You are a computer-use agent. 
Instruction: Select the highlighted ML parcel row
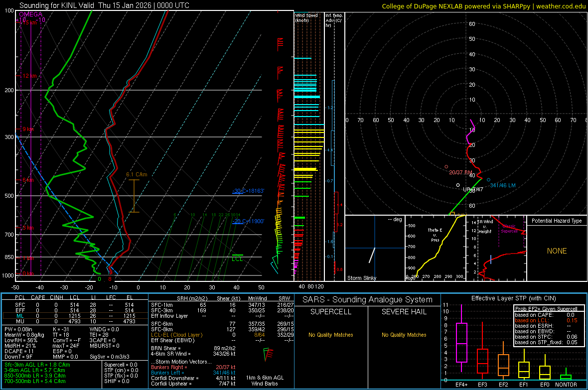75,316
